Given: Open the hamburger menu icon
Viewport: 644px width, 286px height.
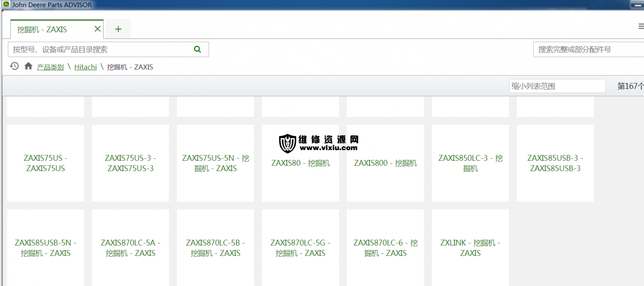Looking at the screenshot, I should pos(641,27).
